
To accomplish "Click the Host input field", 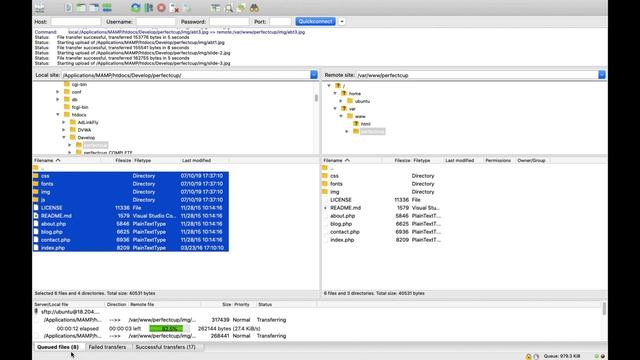I will click(76, 22).
